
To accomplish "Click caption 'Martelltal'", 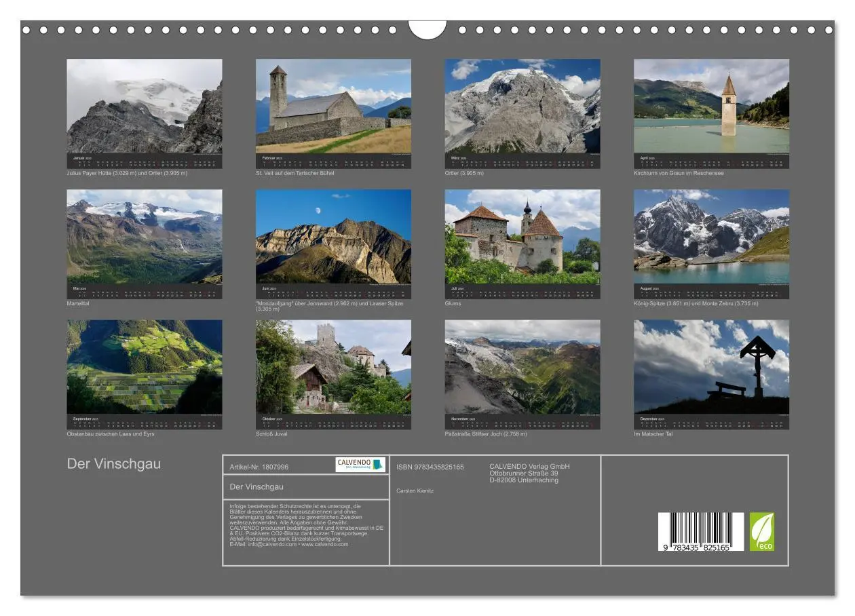I will [78, 304].
